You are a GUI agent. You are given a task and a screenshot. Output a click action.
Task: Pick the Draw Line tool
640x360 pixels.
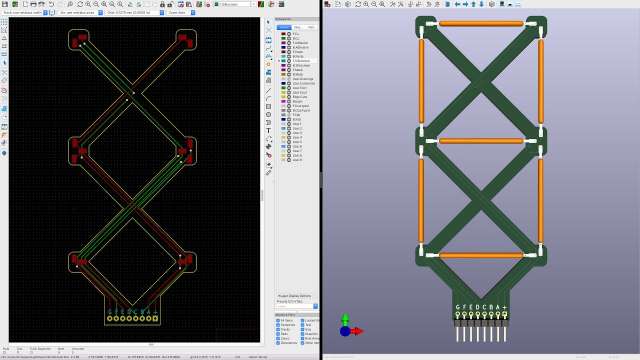click(268, 91)
